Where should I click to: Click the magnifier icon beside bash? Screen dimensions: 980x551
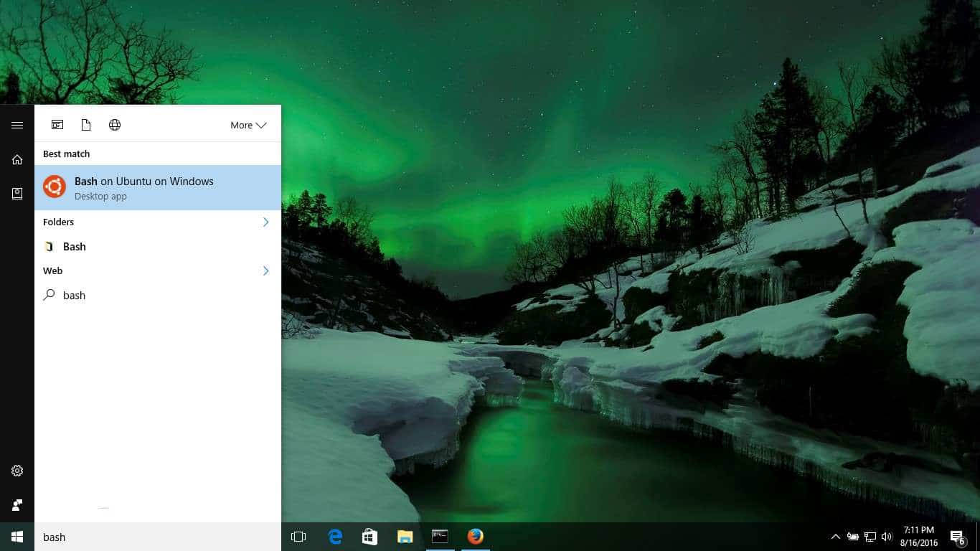(x=49, y=294)
